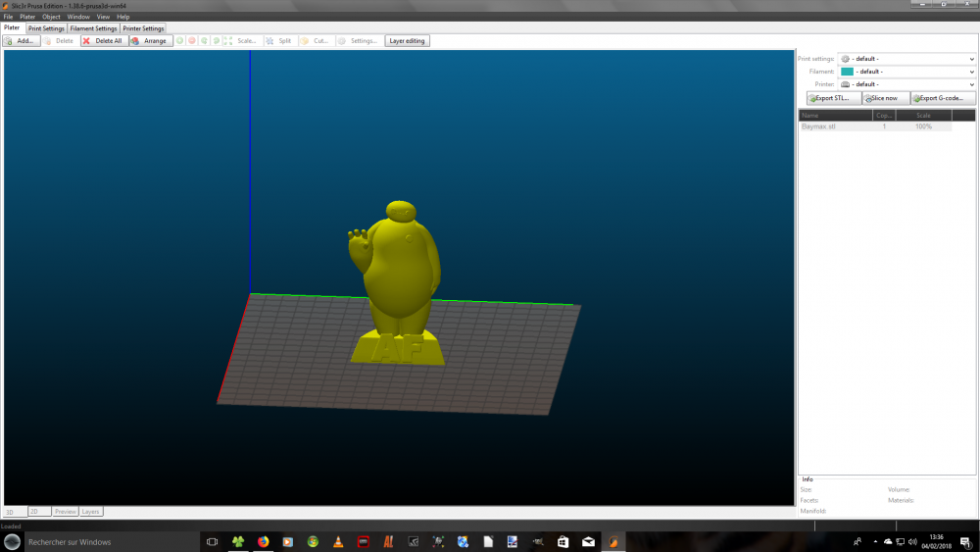Image resolution: width=980 pixels, height=552 pixels.
Task: Open the Mail app from the taskbar
Action: (x=588, y=542)
